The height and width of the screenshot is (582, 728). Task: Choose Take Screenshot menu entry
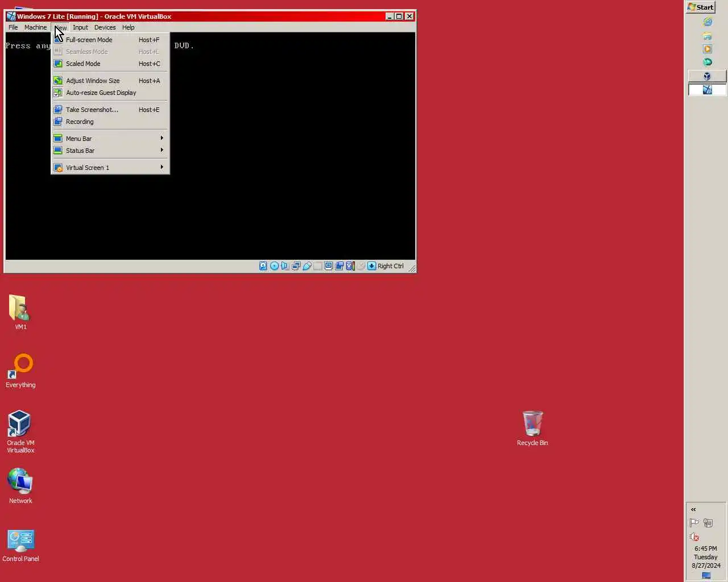(110, 110)
